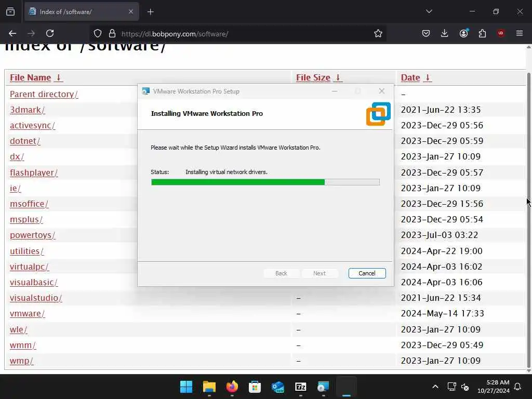532x399 pixels.
Task: Open a new browser tab
Action: 151,12
